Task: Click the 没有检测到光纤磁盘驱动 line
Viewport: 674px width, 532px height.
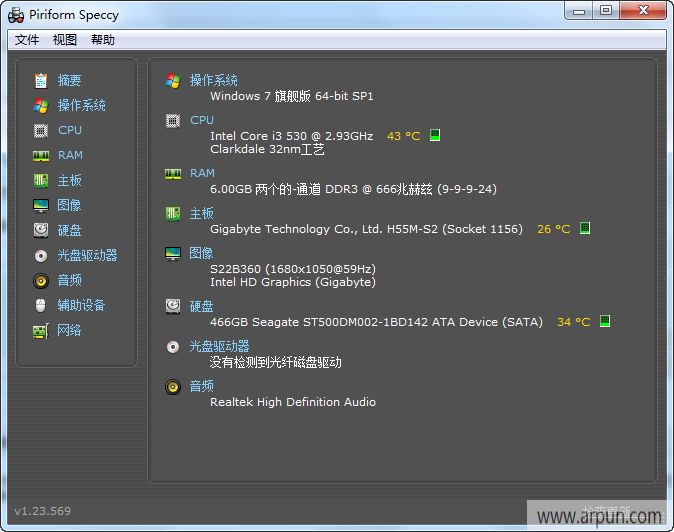Action: click(276, 362)
